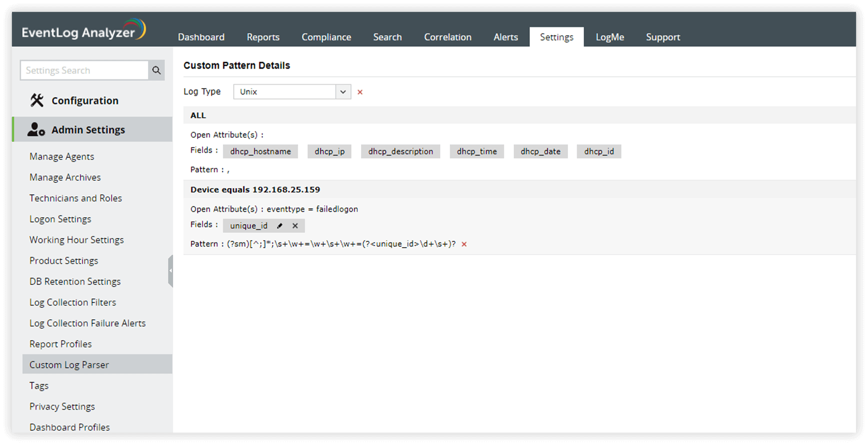The height and width of the screenshot is (445, 868).
Task: Edit the unique_id field with pencil icon
Action: [280, 226]
